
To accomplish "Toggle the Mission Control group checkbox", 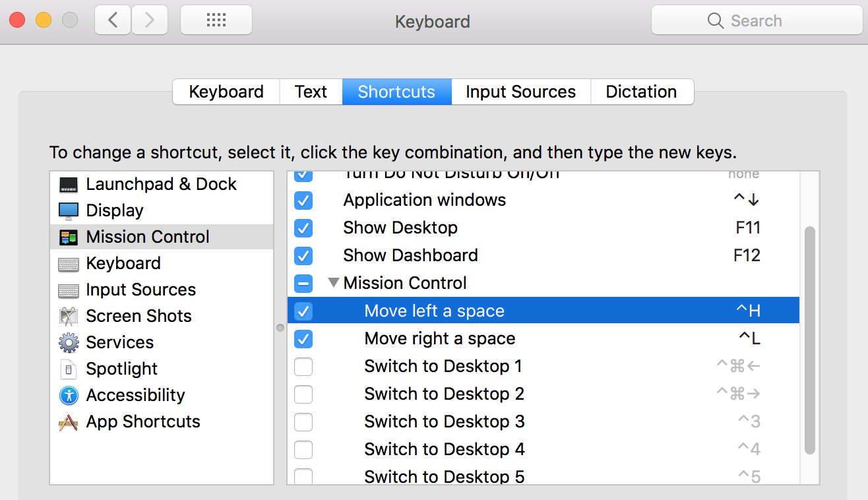I will click(303, 284).
